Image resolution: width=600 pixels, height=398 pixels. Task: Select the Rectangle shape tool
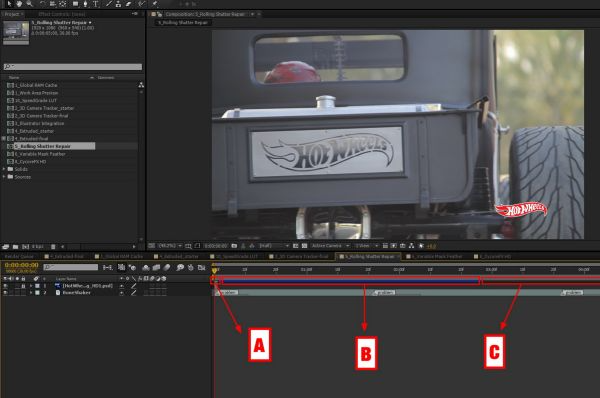[x=75, y=3]
